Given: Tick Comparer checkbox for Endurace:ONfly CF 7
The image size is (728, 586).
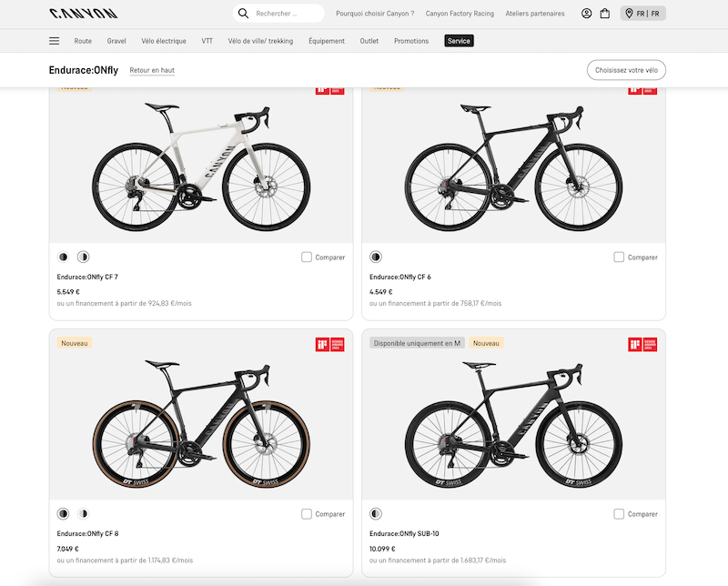Looking at the screenshot, I should (x=307, y=258).
